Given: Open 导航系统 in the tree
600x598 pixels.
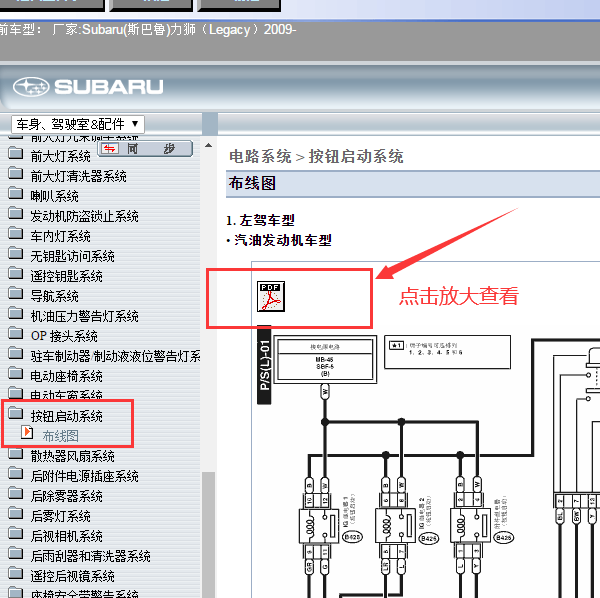Looking at the screenshot, I should click(x=54, y=296).
